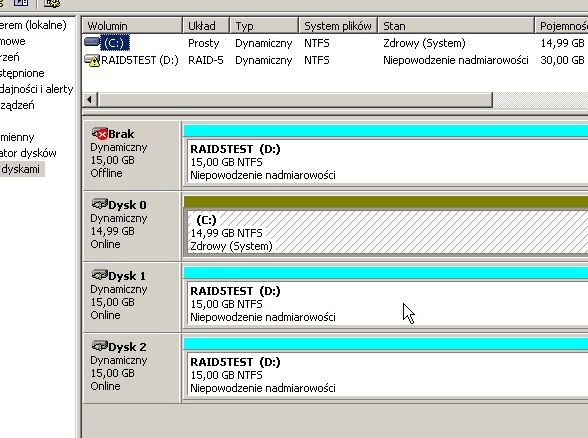Click the RAID5TEST warning volume icon

coord(92,60)
